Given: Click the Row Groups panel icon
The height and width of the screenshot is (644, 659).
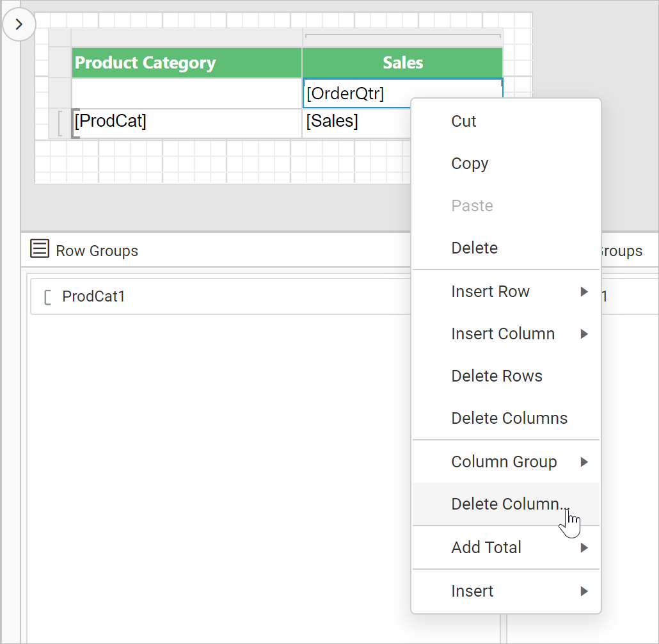Looking at the screenshot, I should coord(39,250).
